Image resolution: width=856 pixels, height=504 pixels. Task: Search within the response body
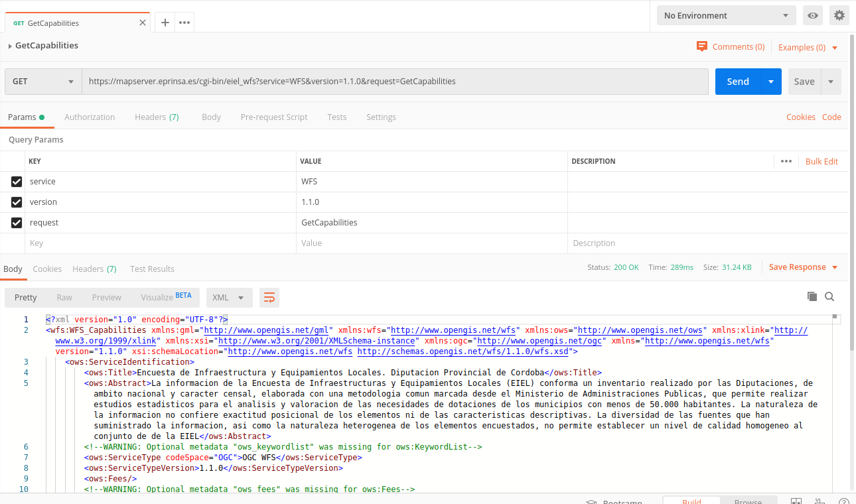(829, 296)
